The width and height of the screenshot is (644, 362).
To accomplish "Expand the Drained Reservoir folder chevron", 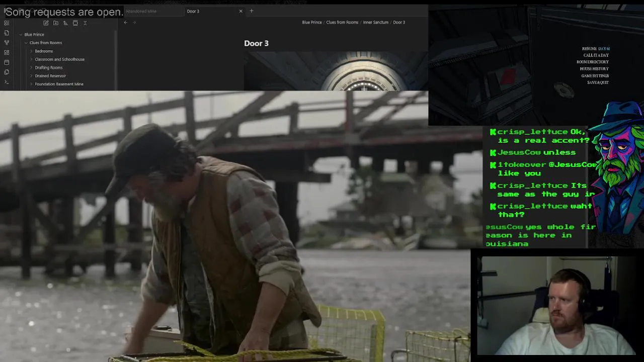I will click(x=31, y=76).
